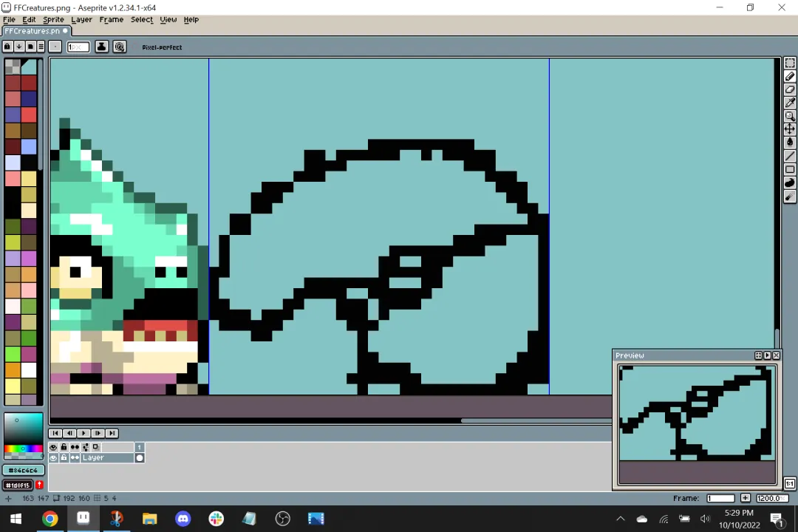Toggle the lock on the Layer row

coord(64,457)
